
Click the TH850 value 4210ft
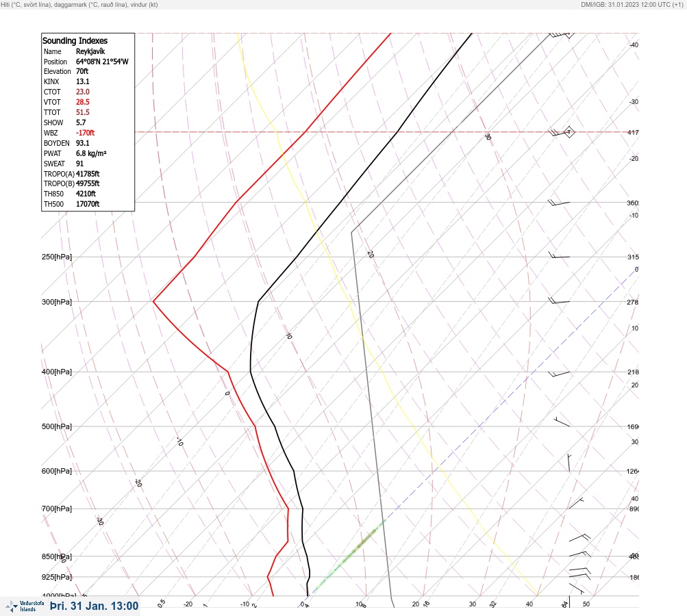(x=86, y=194)
